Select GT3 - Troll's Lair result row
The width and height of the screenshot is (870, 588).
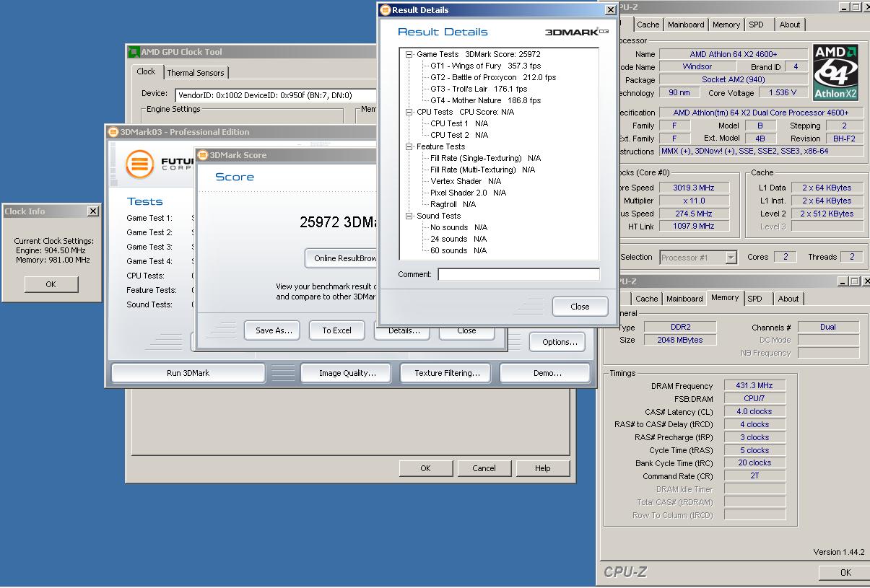tap(479, 89)
